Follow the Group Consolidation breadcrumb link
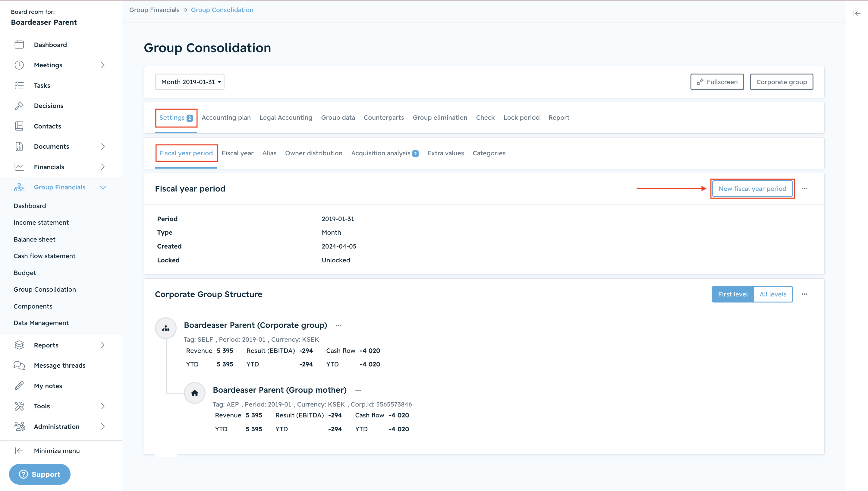The width and height of the screenshot is (868, 491). point(222,10)
